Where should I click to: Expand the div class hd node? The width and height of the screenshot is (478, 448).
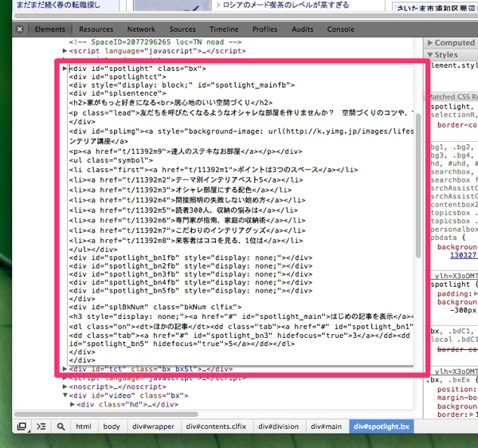(x=72, y=404)
